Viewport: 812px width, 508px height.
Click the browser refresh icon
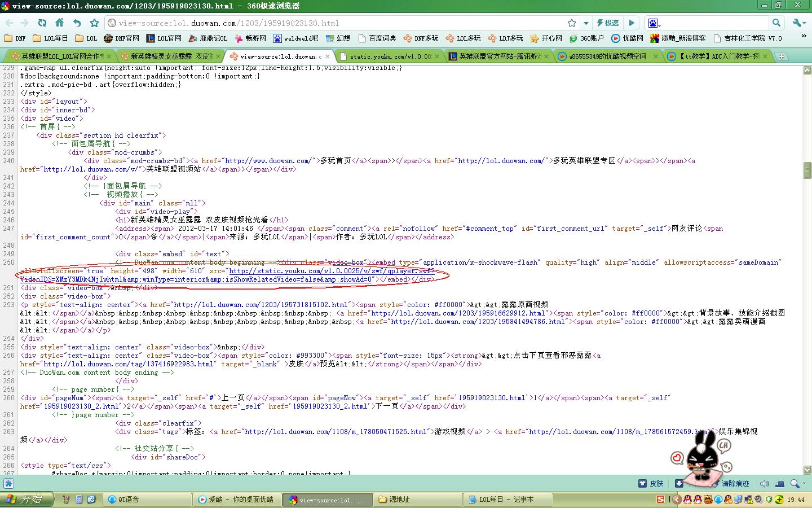coord(42,23)
